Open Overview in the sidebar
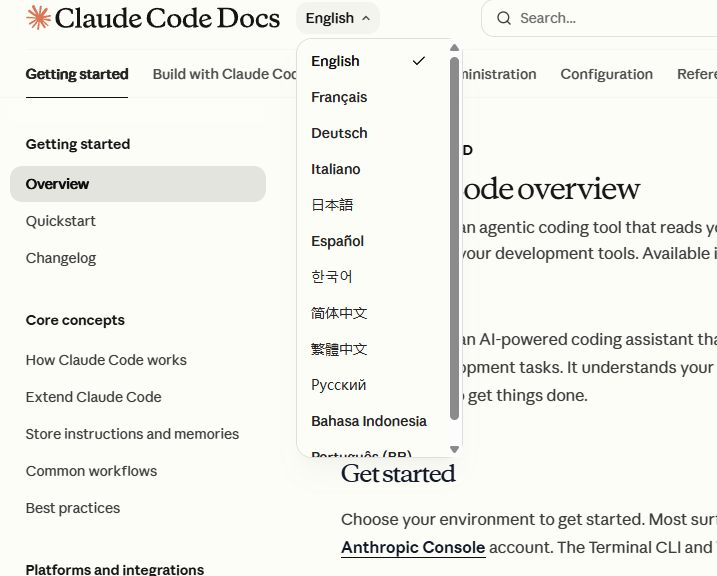 (138, 184)
